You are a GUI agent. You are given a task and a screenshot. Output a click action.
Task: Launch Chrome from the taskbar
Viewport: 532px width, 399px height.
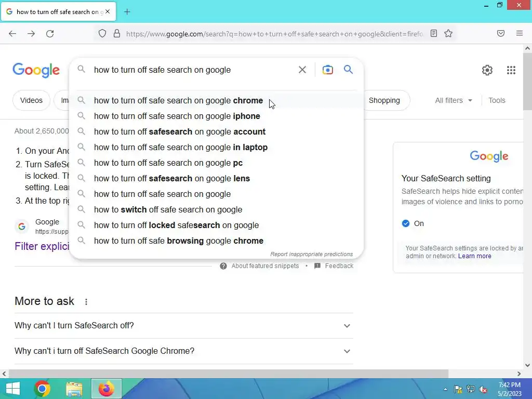coord(42,389)
